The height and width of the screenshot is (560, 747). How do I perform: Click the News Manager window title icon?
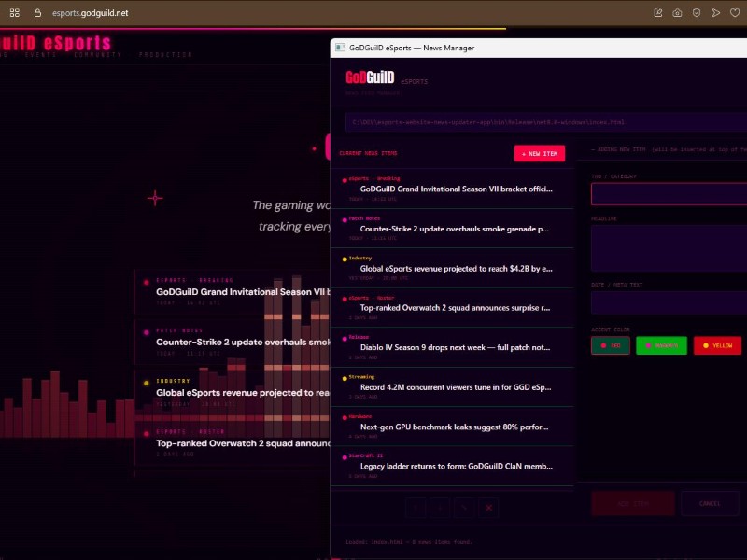(x=340, y=48)
